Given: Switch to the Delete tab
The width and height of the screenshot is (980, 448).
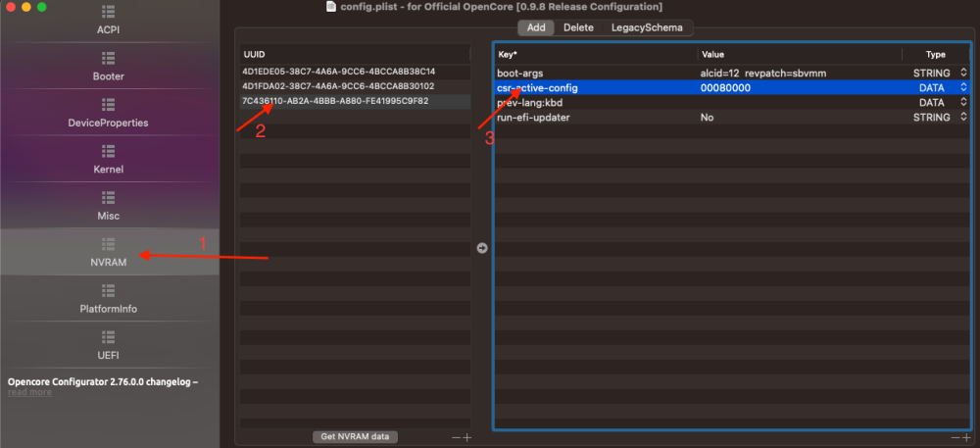Looking at the screenshot, I should pyautogui.click(x=578, y=27).
